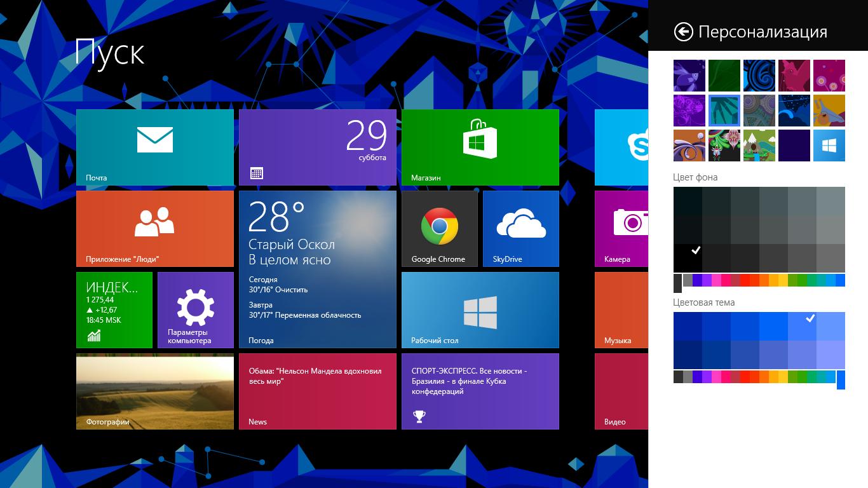Open the Рабочий стол desktop tile
The image size is (868, 488).
click(480, 310)
